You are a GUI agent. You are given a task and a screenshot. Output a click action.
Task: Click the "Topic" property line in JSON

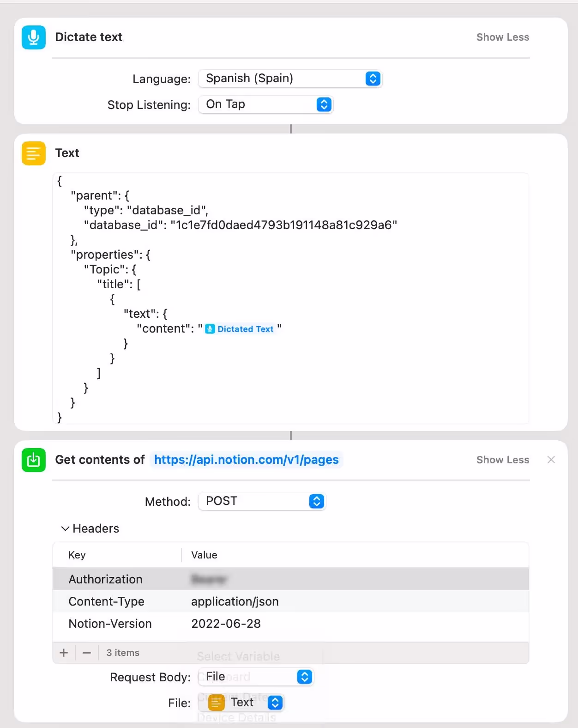(x=110, y=269)
